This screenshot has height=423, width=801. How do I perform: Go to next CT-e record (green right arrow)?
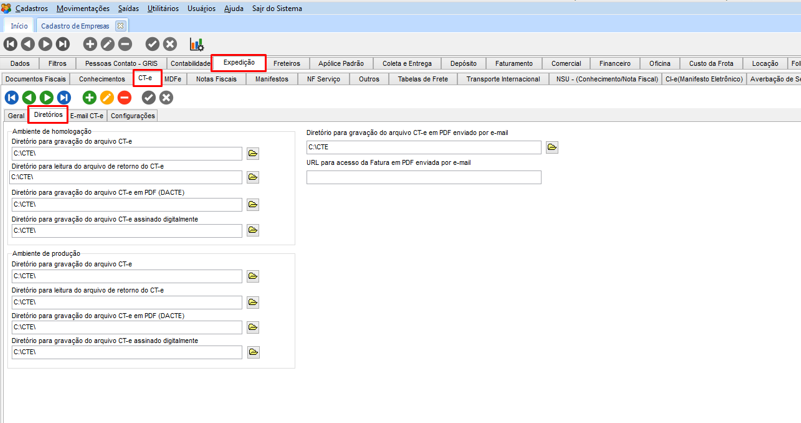pos(46,98)
